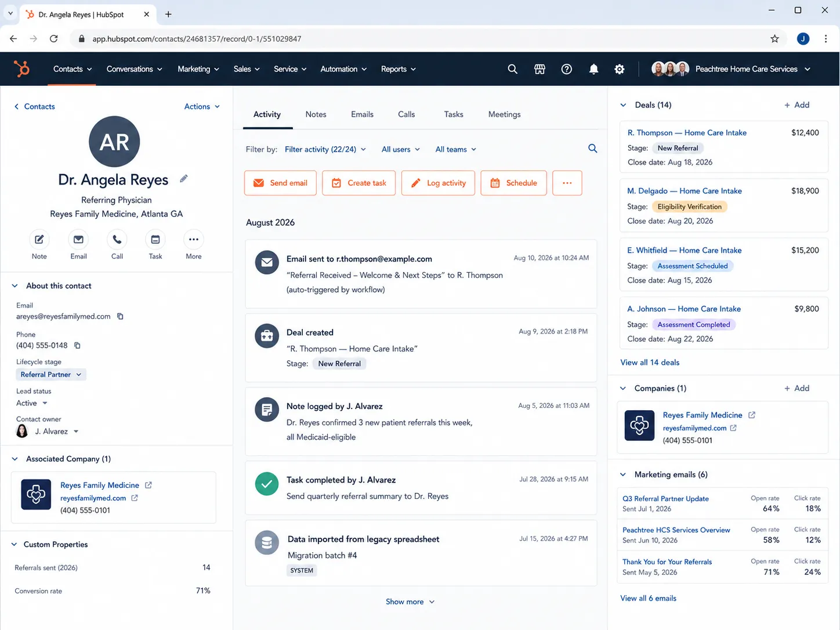Open external link beside Reyes Family Medicine in Companies card
840x630 pixels.
pyautogui.click(x=752, y=415)
